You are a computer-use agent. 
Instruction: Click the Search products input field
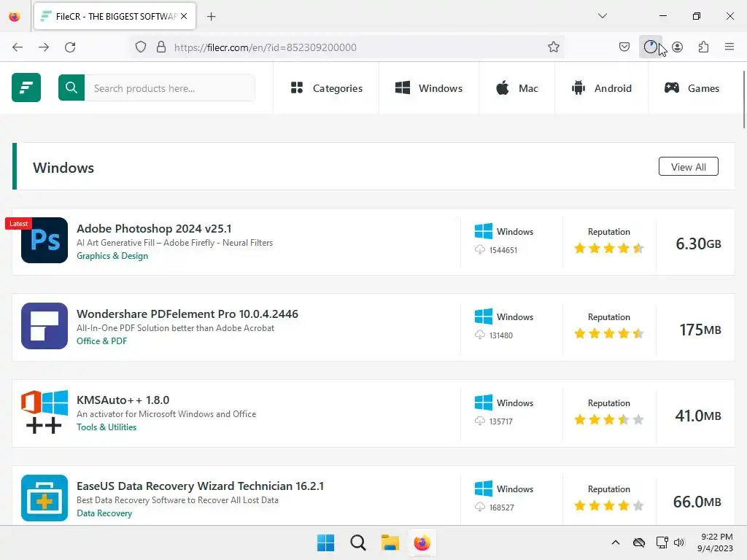pyautogui.click(x=169, y=88)
